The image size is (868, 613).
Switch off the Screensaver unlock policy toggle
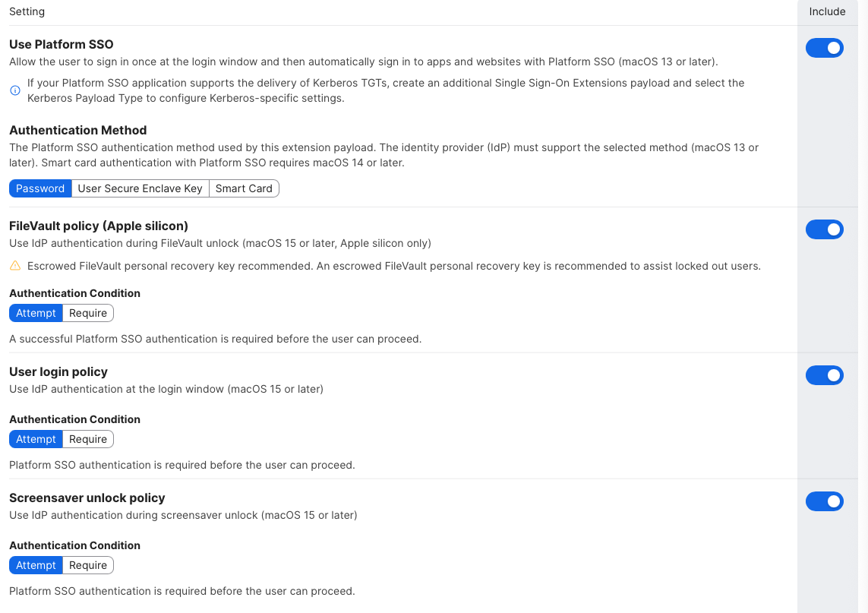coord(824,501)
